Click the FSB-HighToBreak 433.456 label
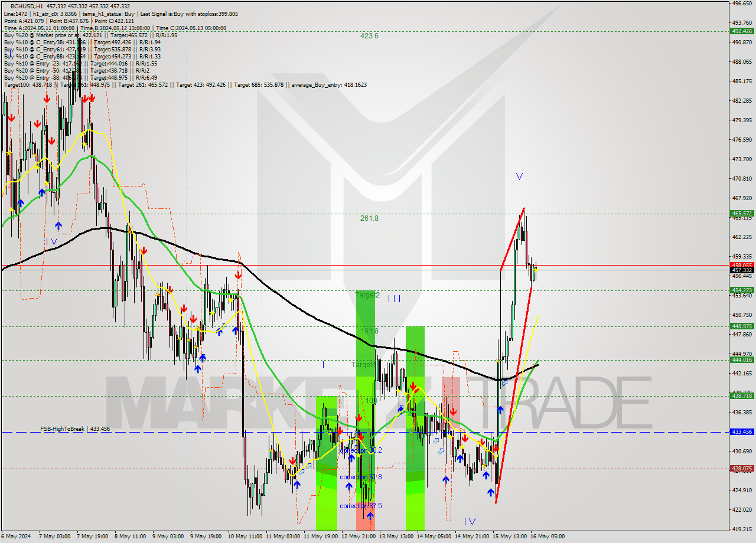 [x=75, y=429]
